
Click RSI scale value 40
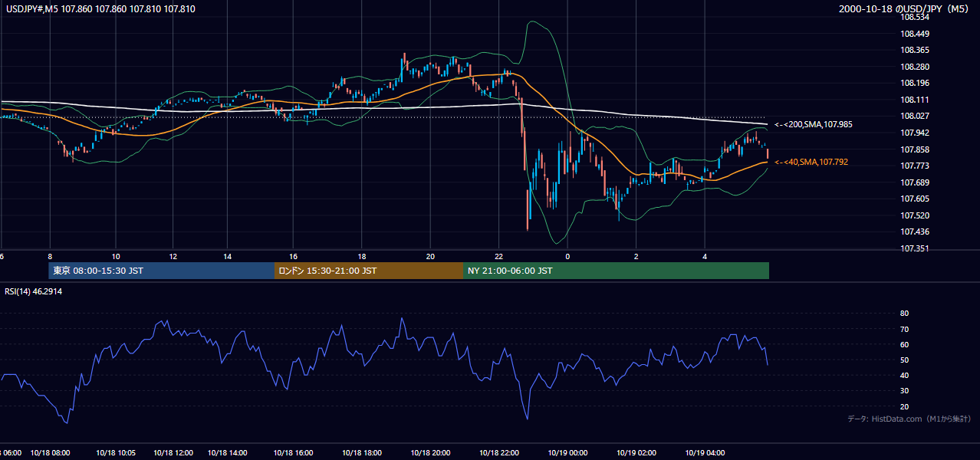point(904,375)
